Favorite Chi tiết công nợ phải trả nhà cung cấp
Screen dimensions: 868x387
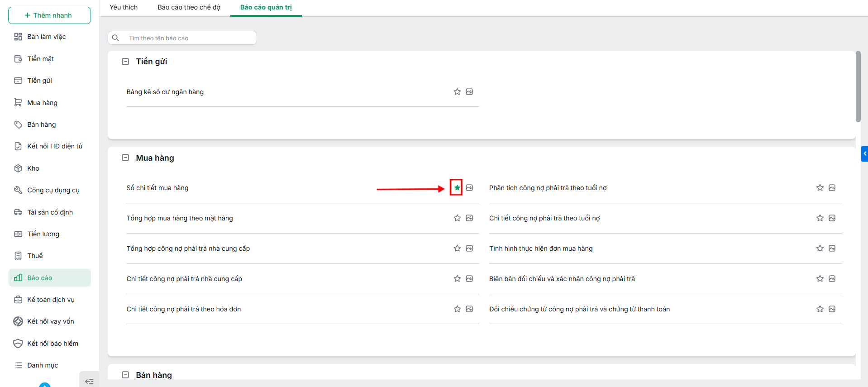(457, 279)
